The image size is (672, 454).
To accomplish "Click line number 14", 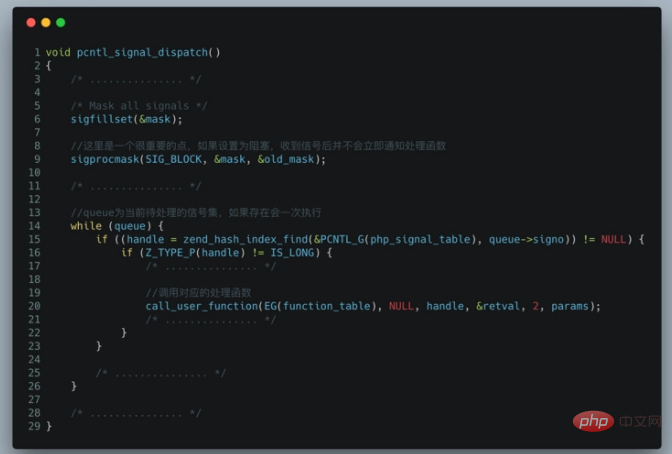I will click(34, 226).
